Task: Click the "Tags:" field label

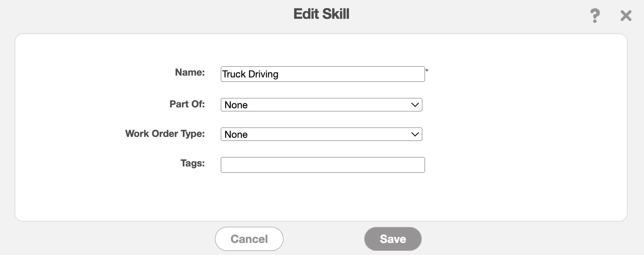Action: pos(193,163)
